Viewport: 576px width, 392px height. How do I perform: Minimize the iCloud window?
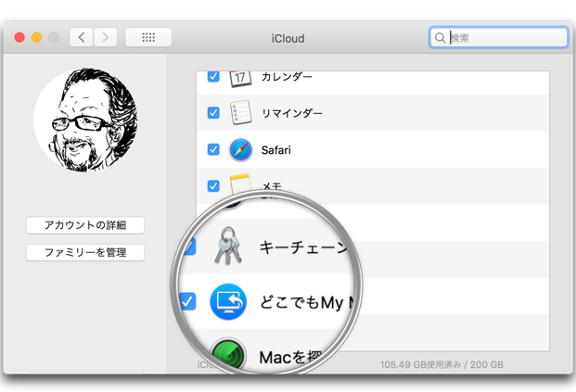point(37,37)
